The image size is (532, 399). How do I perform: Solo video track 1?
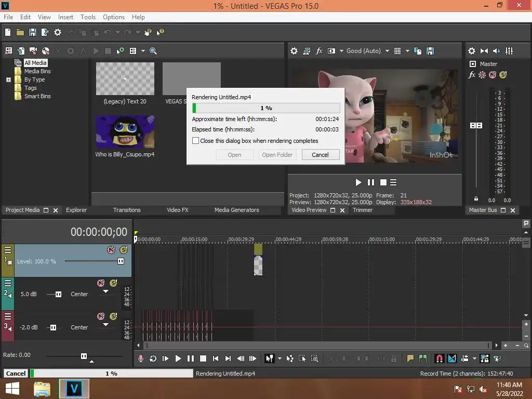(x=124, y=250)
